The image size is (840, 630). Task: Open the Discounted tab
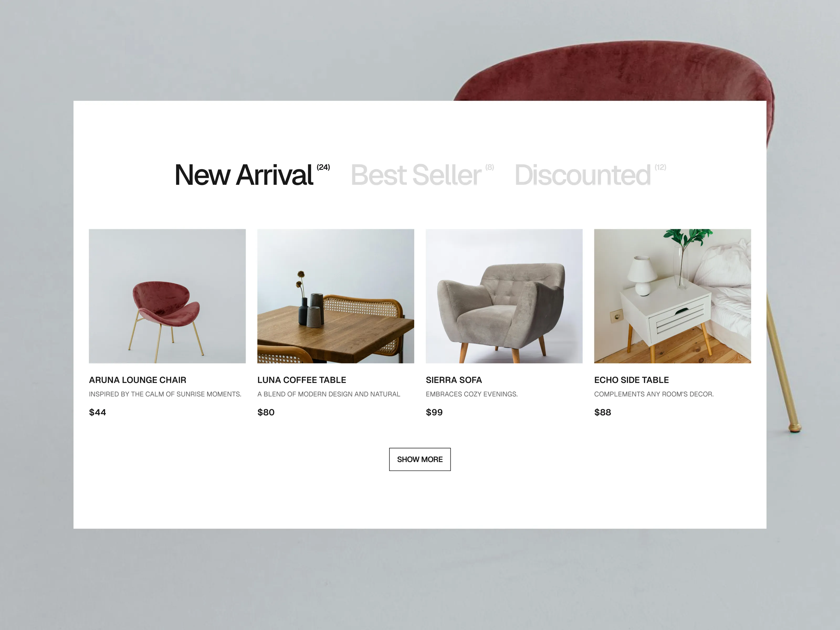(x=582, y=175)
